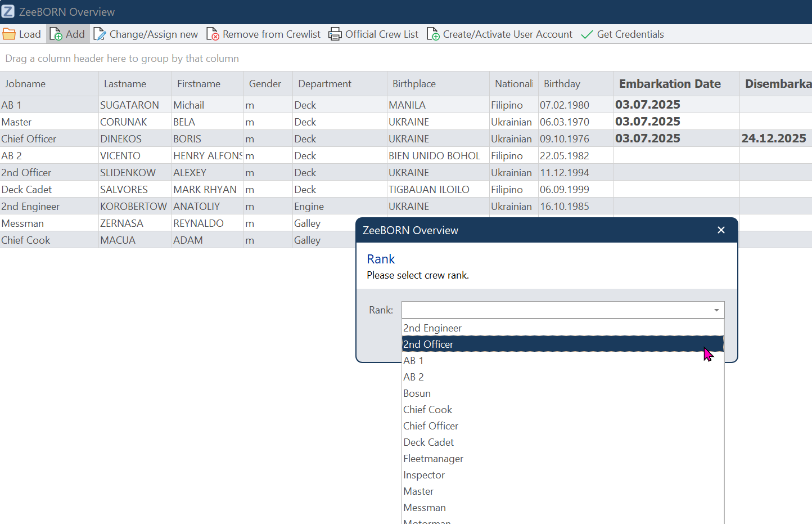Screen dimensions: 812x524
Task: Select the SLIDENKOW lastname cell
Action: [136, 173]
